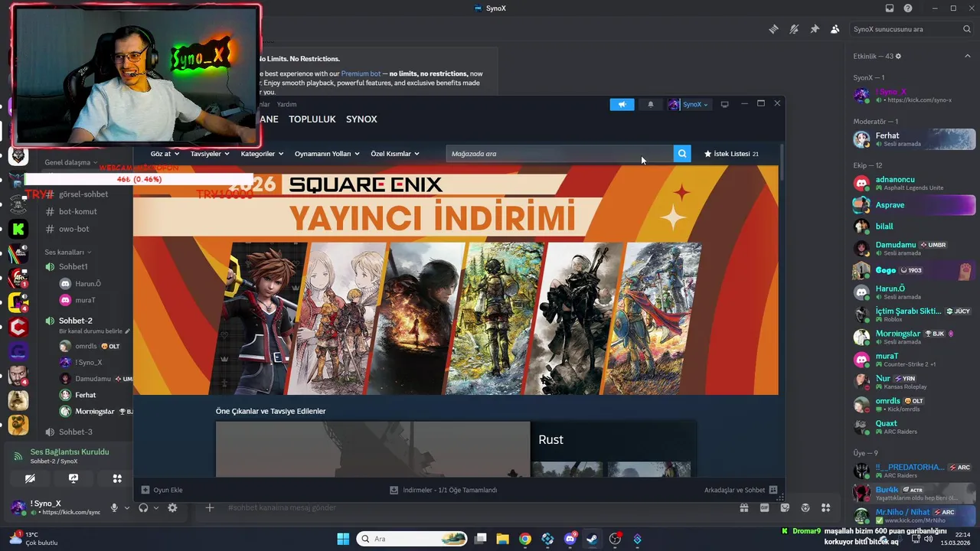Open Steam notifications bell
Screen dimensions: 980x551
pyautogui.click(x=651, y=104)
